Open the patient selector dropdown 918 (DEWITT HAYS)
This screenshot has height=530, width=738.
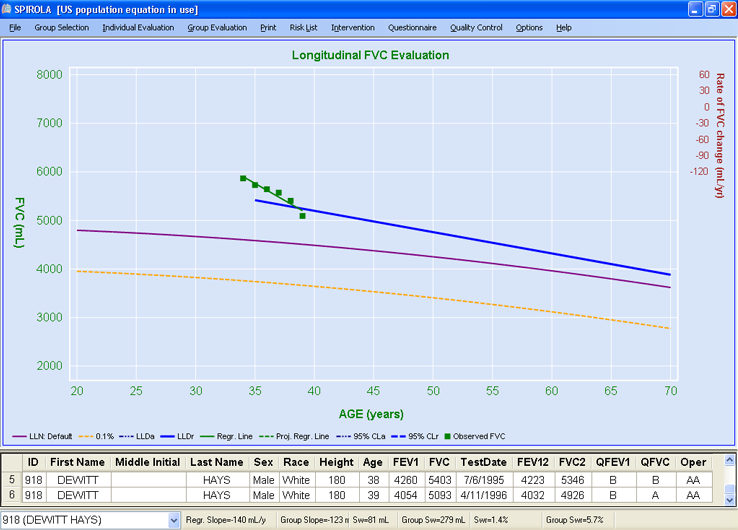coord(174,520)
